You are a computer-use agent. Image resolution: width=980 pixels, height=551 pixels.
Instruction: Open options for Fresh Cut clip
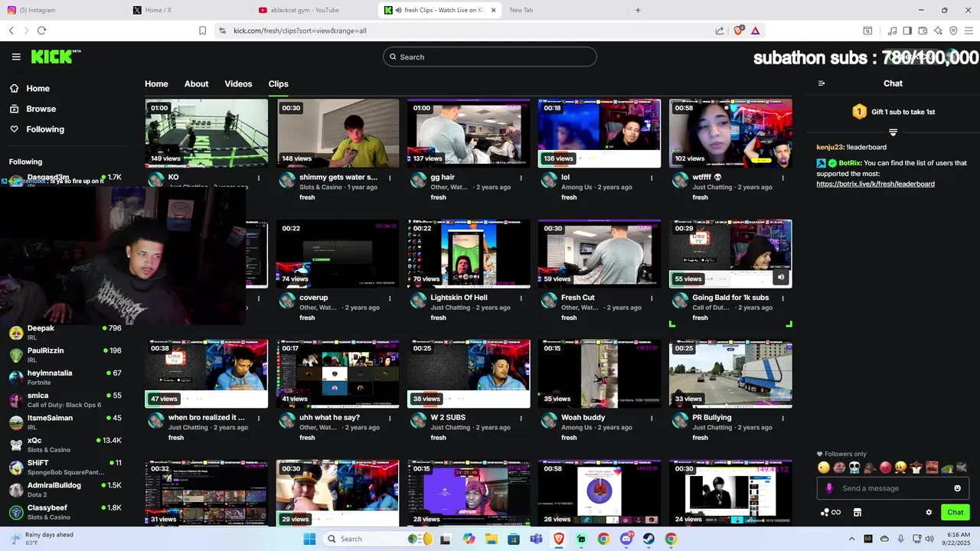(652, 298)
